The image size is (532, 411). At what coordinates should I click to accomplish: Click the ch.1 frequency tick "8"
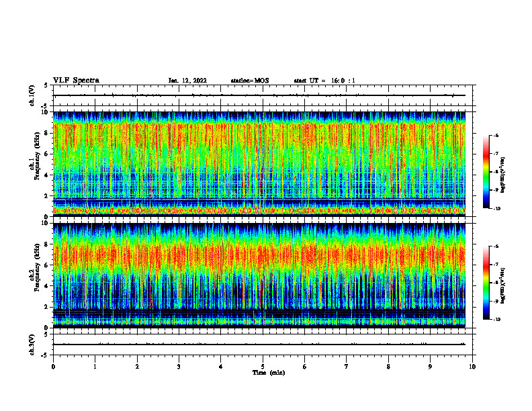coord(47,133)
